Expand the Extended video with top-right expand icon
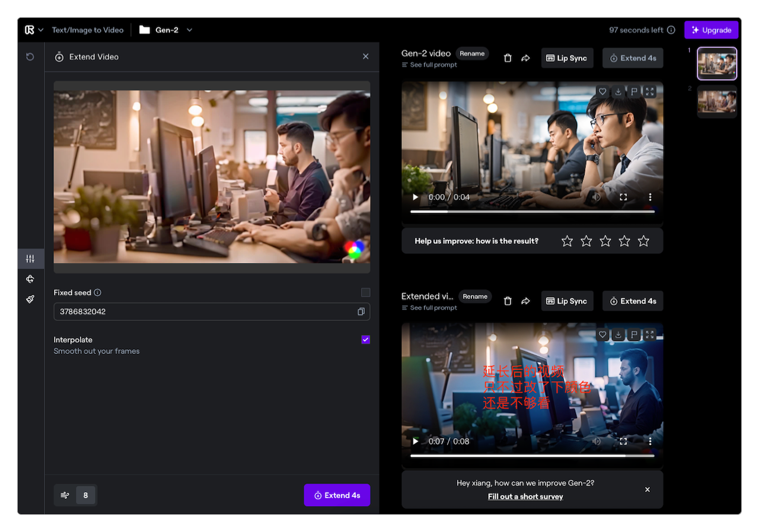 [650, 335]
